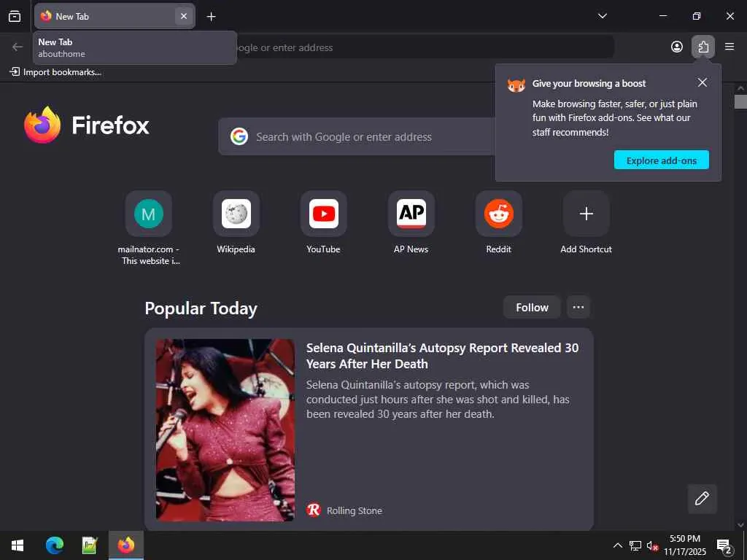Go back using the back arrow

[x=18, y=47]
